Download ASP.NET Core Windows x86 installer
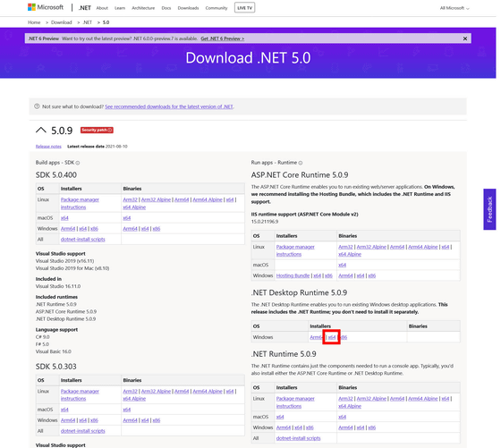The image size is (501, 448). 329,275
